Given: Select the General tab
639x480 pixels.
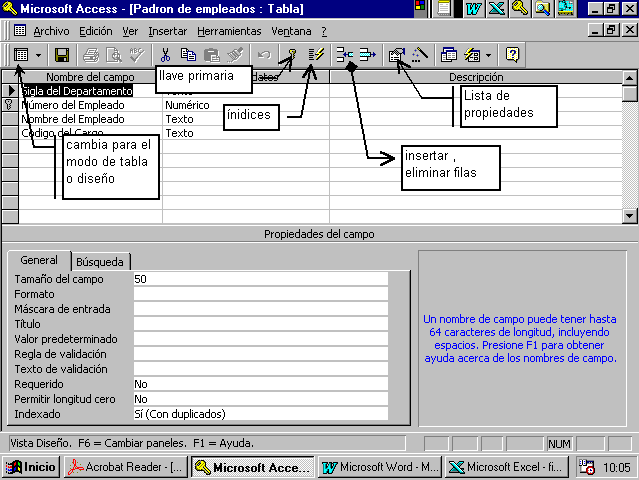Looking at the screenshot, I should (x=39, y=260).
